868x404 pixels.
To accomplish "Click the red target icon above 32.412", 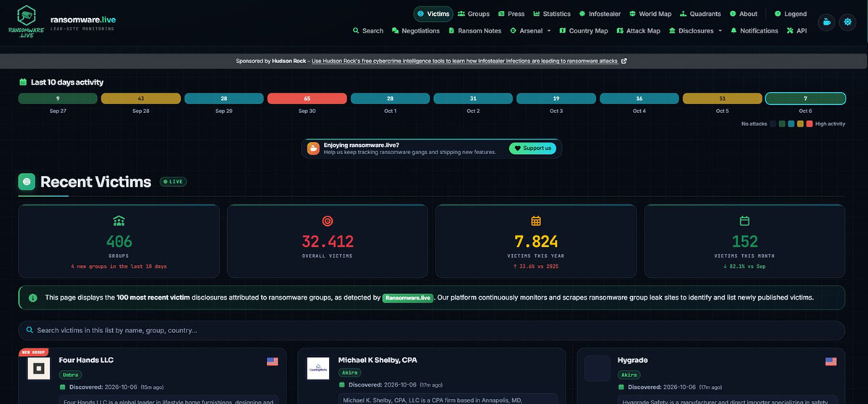I will coord(328,221).
